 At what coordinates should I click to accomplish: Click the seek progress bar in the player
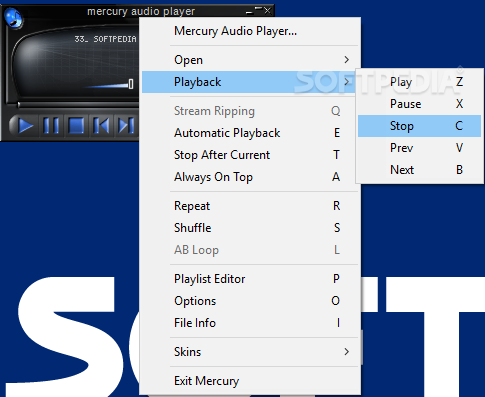pyautogui.click(x=78, y=105)
